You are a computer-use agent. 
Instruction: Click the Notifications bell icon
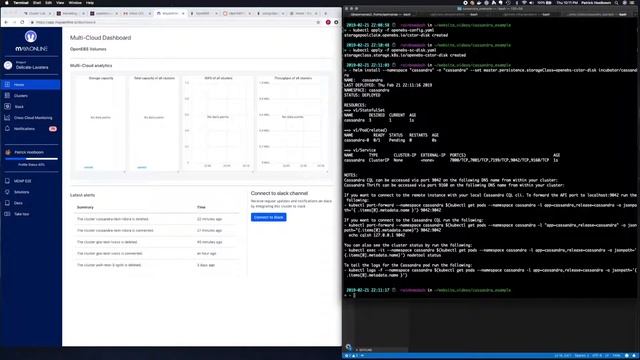point(7,129)
